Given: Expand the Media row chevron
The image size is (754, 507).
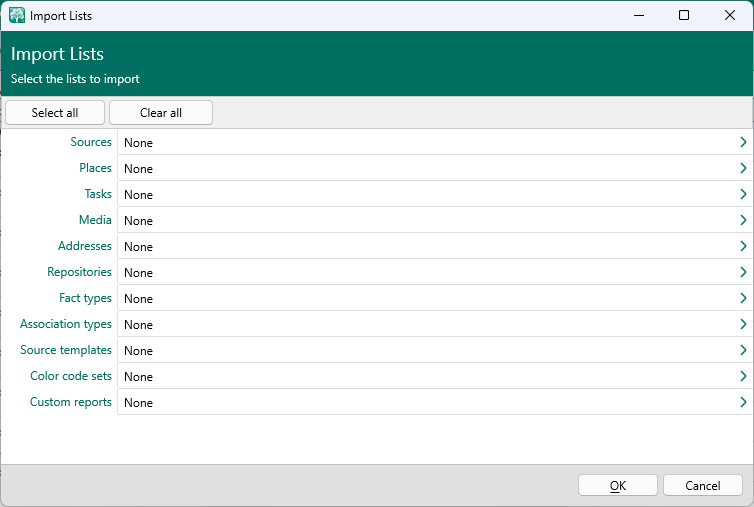Looking at the screenshot, I should [743, 220].
